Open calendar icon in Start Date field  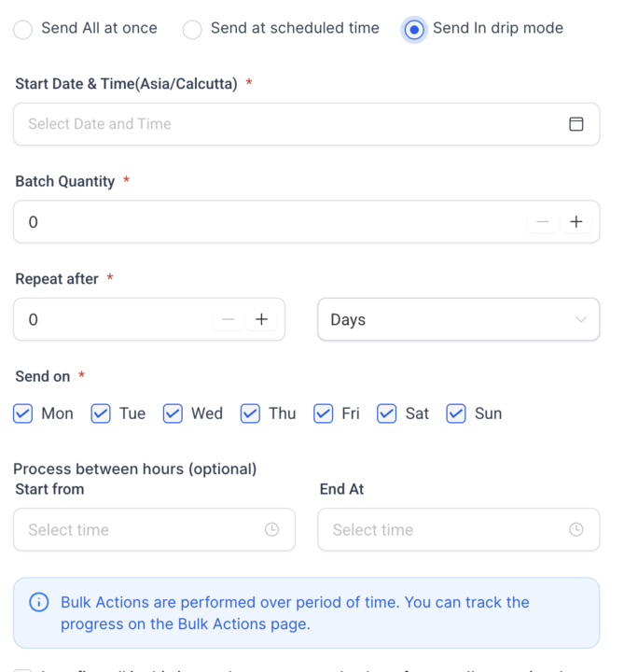coord(576,124)
